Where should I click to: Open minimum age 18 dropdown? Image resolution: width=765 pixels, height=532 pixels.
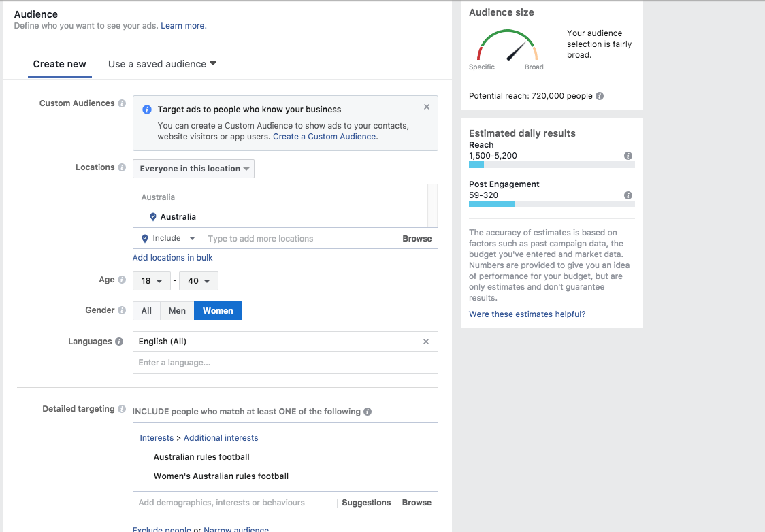[151, 281]
